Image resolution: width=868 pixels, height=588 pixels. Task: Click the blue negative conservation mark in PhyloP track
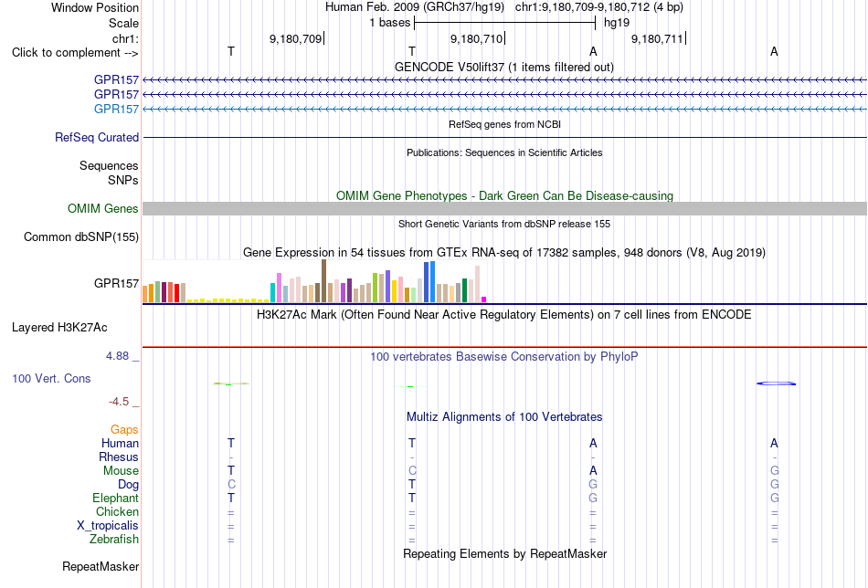pos(776,383)
